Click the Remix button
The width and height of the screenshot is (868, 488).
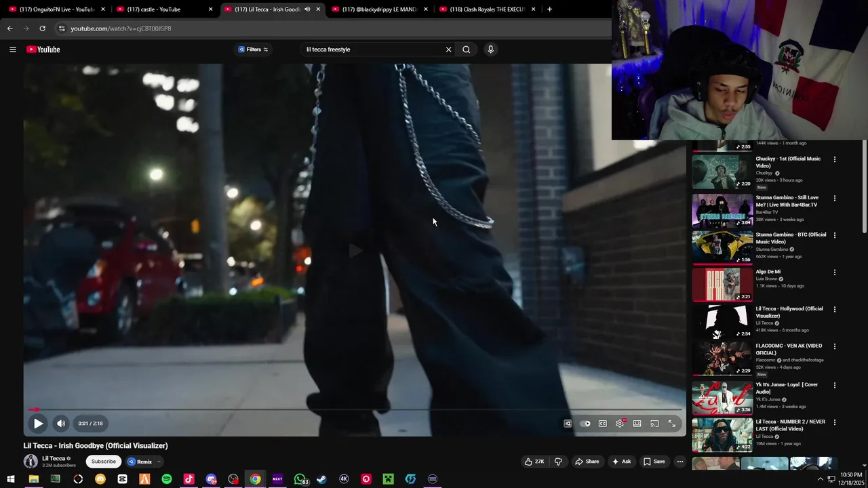click(x=140, y=462)
